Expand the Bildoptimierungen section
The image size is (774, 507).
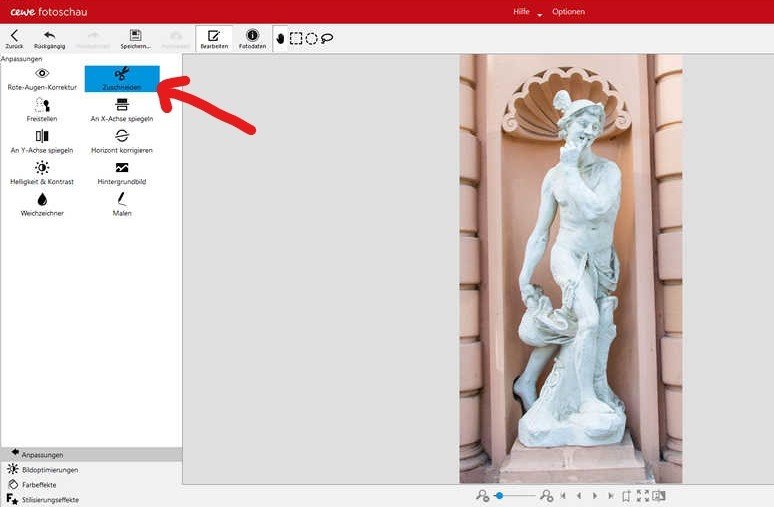(x=49, y=469)
